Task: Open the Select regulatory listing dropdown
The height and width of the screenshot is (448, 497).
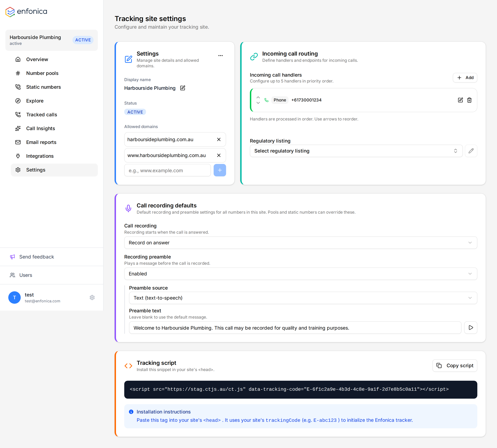Action: (x=356, y=151)
